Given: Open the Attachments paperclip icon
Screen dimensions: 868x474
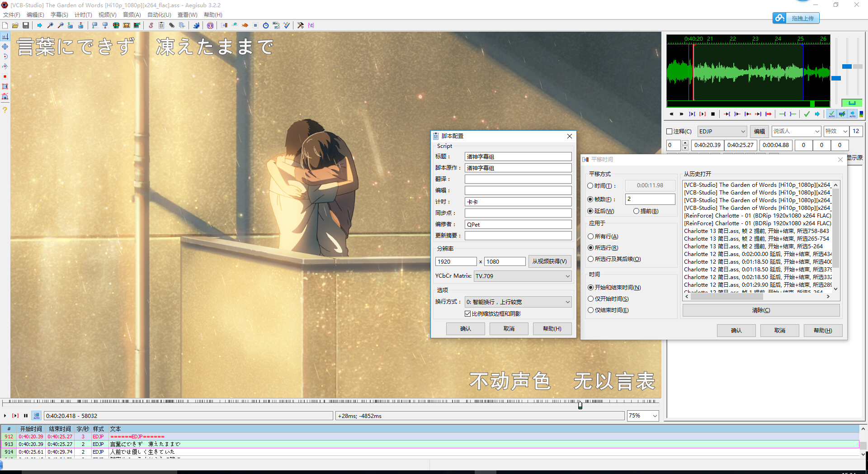Looking at the screenshot, I should pyautogui.click(x=172, y=25).
